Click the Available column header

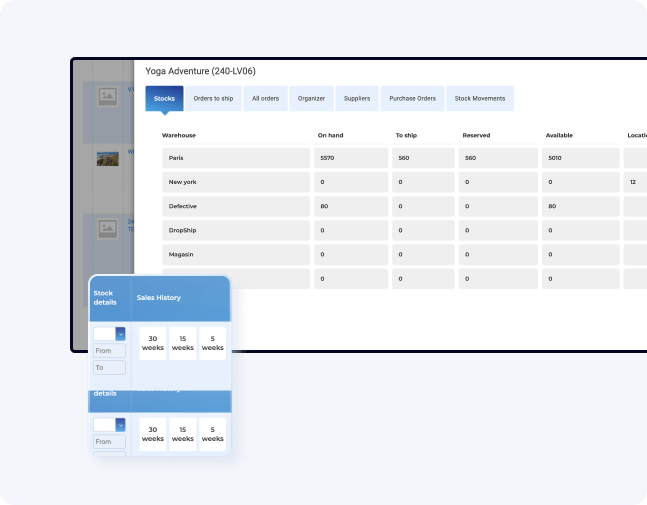point(559,135)
